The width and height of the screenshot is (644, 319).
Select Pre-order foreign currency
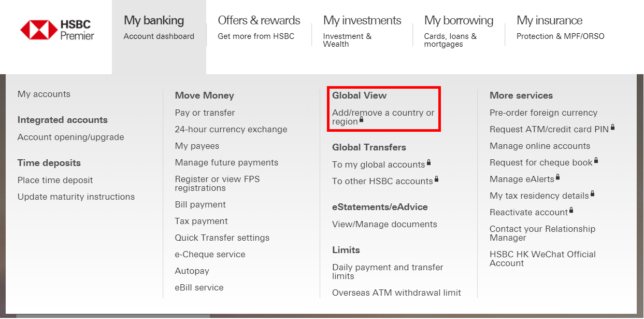click(543, 113)
